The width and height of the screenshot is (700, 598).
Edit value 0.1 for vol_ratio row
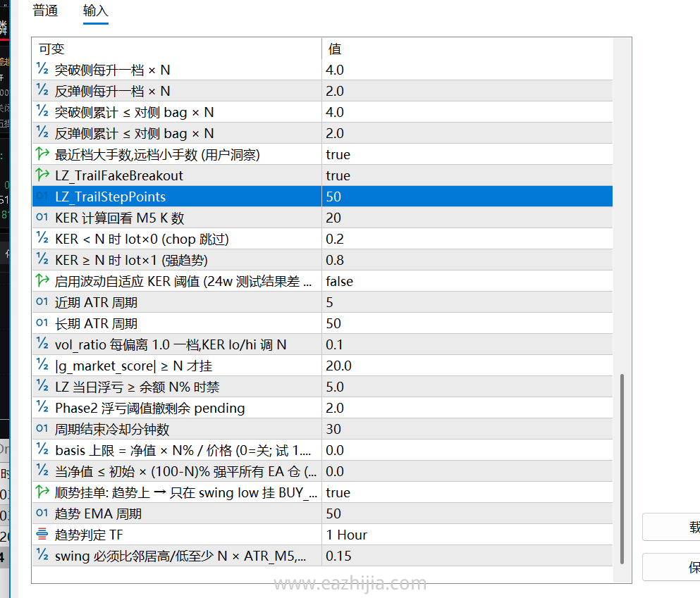[467, 344]
